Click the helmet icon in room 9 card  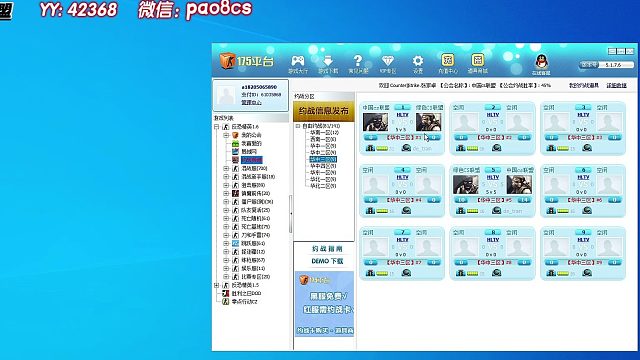point(587,273)
